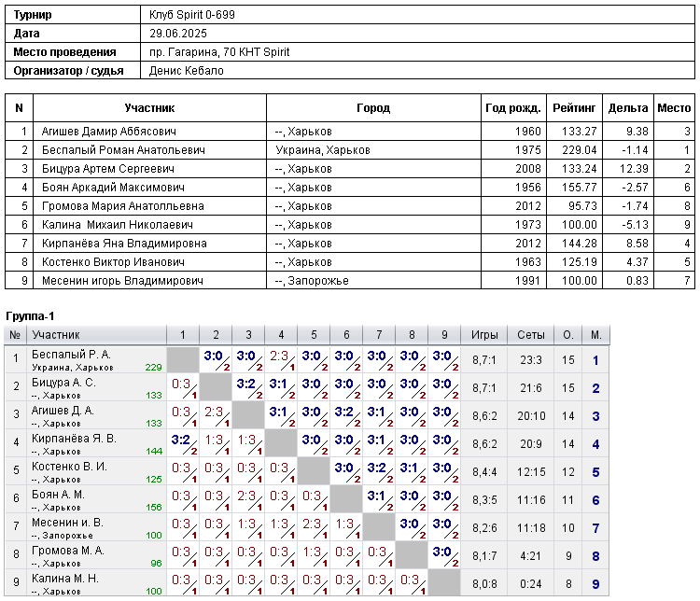
Task: Click 'Месенин и. В.' in the group table
Action: tap(67, 523)
